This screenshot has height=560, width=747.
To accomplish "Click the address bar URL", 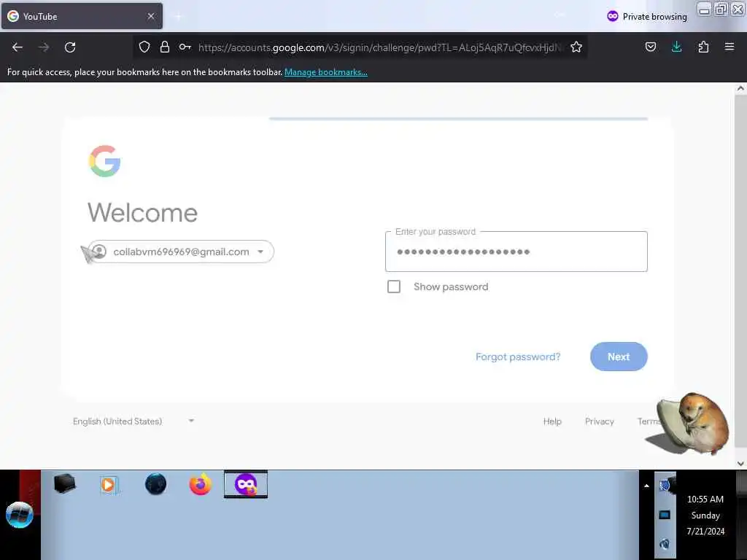I will pos(379,47).
